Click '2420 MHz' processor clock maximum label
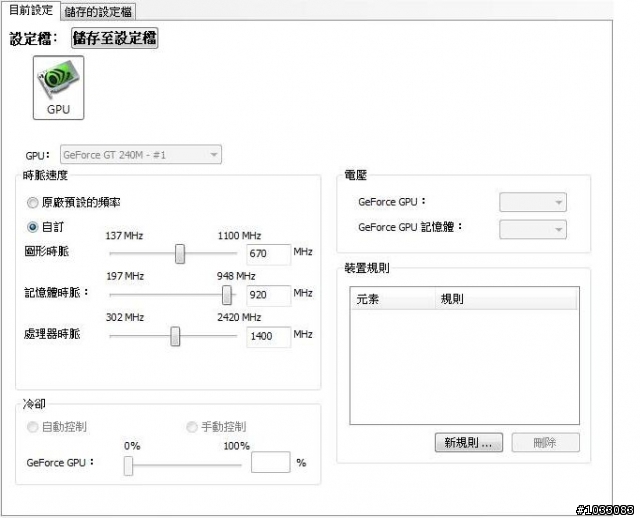Screen dimensions: 640x518 coord(239,317)
